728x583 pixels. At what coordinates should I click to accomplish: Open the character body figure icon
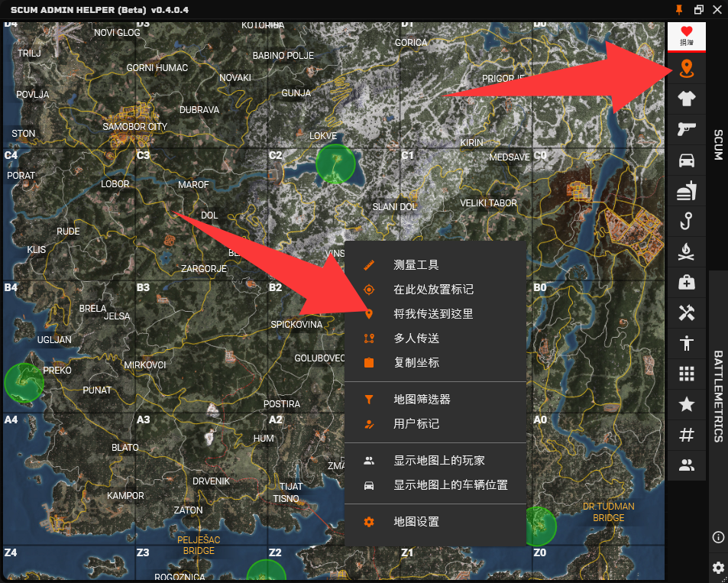(x=686, y=343)
